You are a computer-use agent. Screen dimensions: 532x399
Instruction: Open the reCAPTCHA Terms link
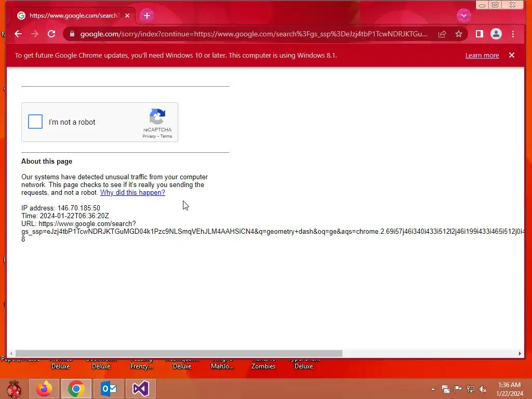coord(166,137)
